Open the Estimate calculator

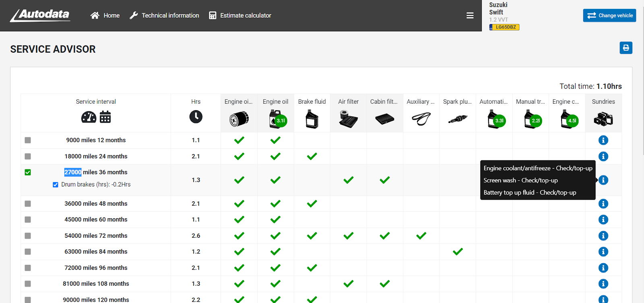point(240,16)
